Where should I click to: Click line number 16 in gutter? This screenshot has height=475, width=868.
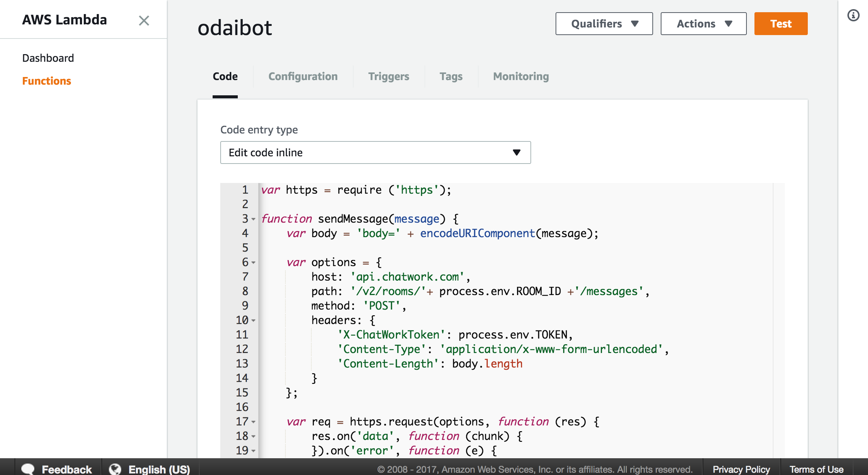242,407
